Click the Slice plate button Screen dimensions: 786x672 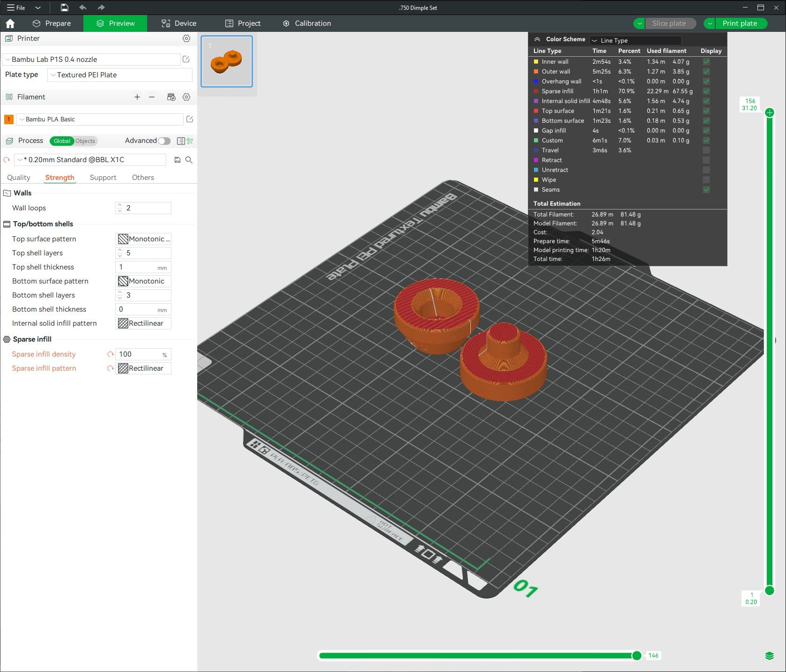pos(670,23)
